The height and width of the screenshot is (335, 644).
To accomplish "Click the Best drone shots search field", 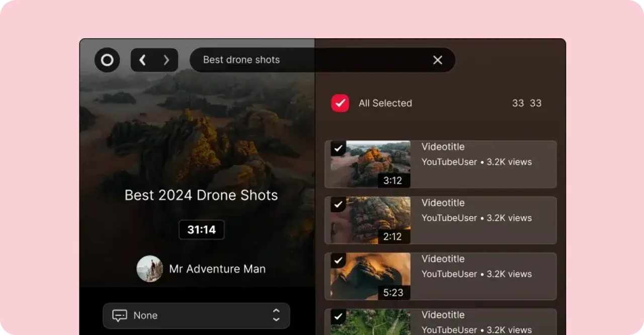I will (x=302, y=60).
